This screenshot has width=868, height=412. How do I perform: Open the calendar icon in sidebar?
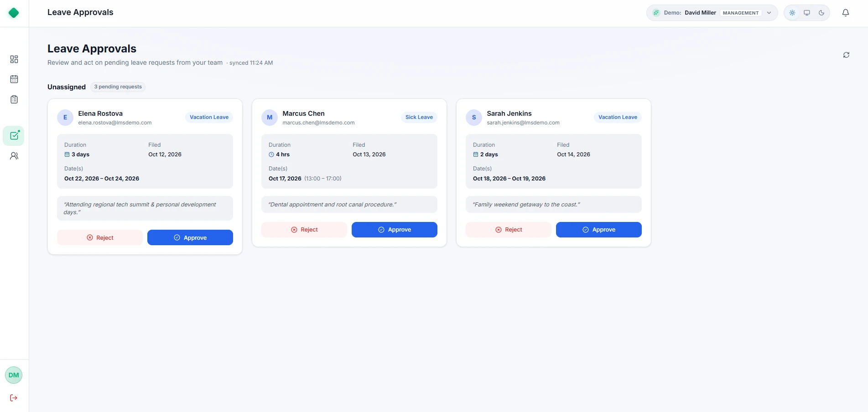pos(14,79)
